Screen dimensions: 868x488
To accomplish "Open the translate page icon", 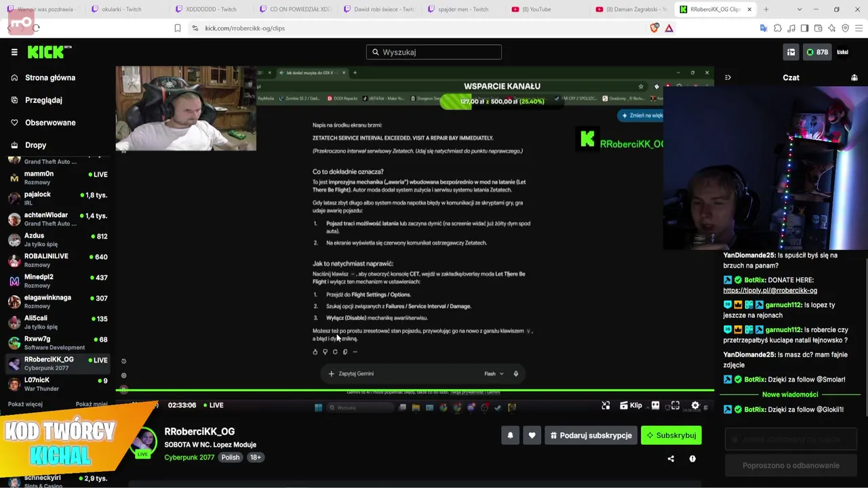I will click(764, 28).
